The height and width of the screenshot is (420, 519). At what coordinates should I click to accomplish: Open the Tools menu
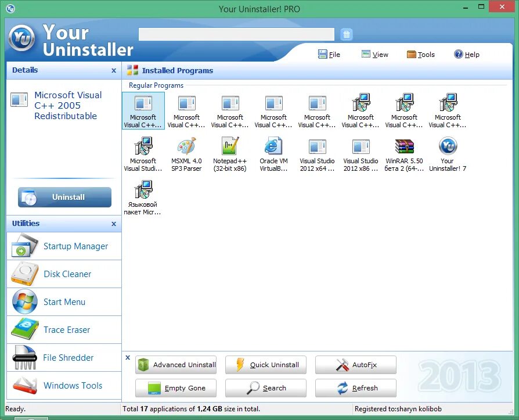[421, 55]
